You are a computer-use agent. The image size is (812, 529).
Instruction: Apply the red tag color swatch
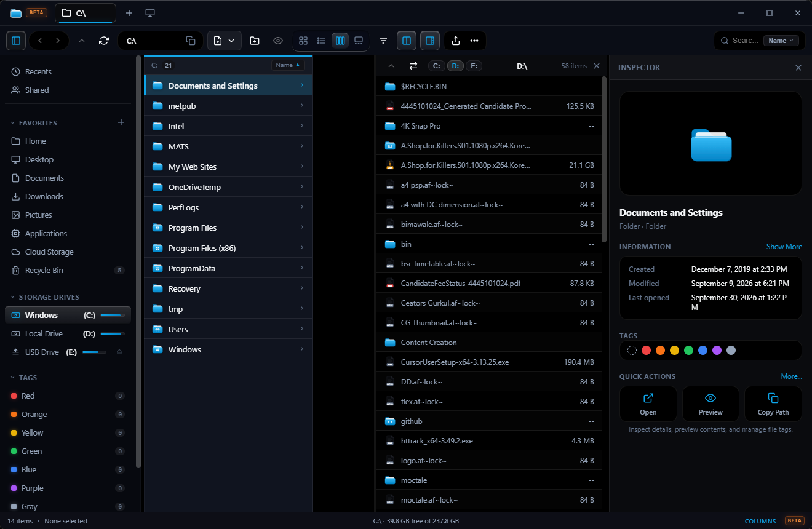click(x=646, y=351)
